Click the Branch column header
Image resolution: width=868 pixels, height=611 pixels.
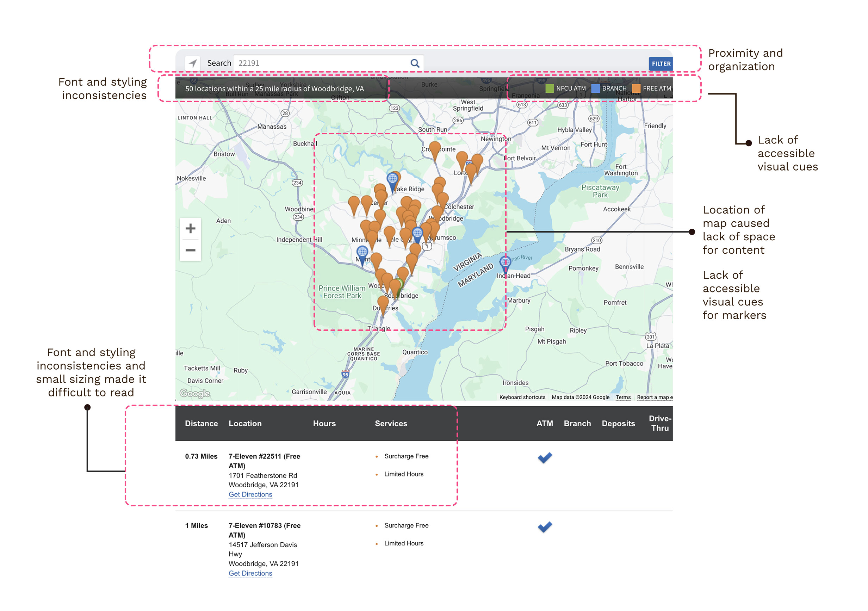coord(577,424)
